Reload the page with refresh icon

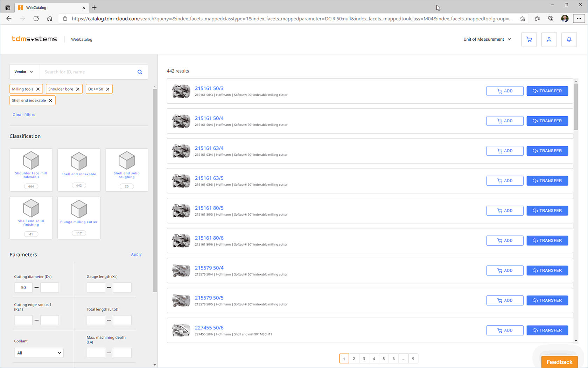pyautogui.click(x=36, y=19)
